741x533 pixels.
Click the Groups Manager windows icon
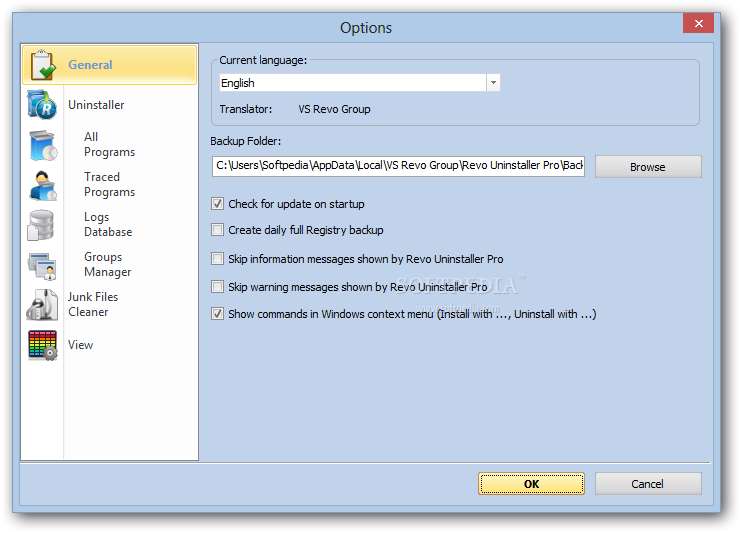(x=42, y=266)
